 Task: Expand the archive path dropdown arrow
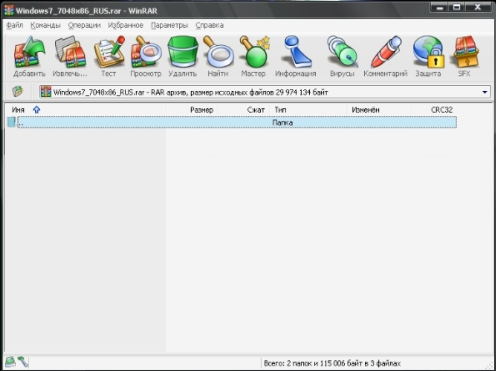(485, 92)
